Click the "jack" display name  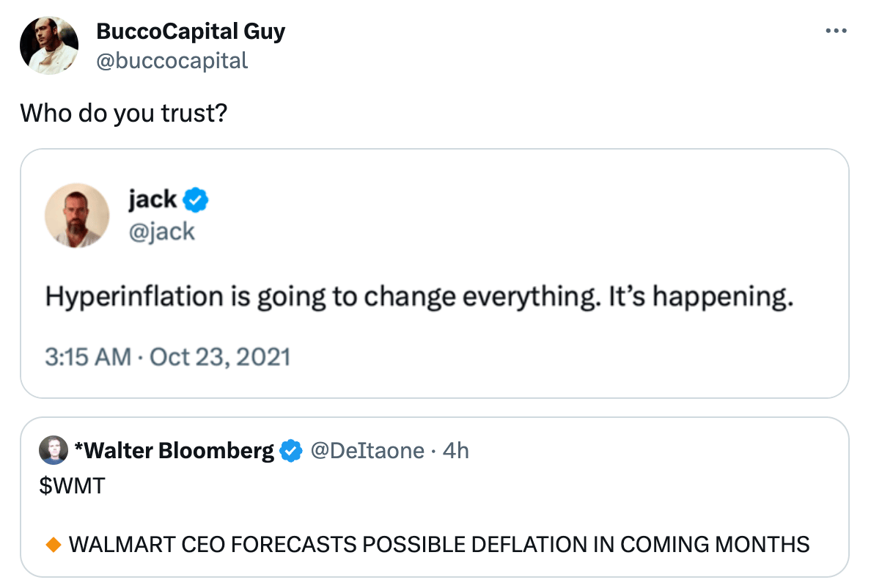tap(152, 199)
